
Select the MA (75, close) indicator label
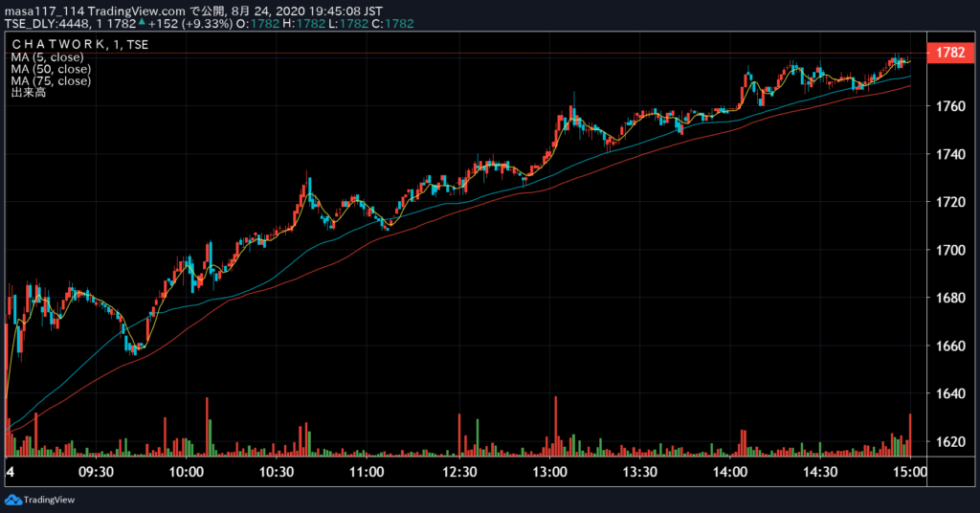tap(51, 80)
